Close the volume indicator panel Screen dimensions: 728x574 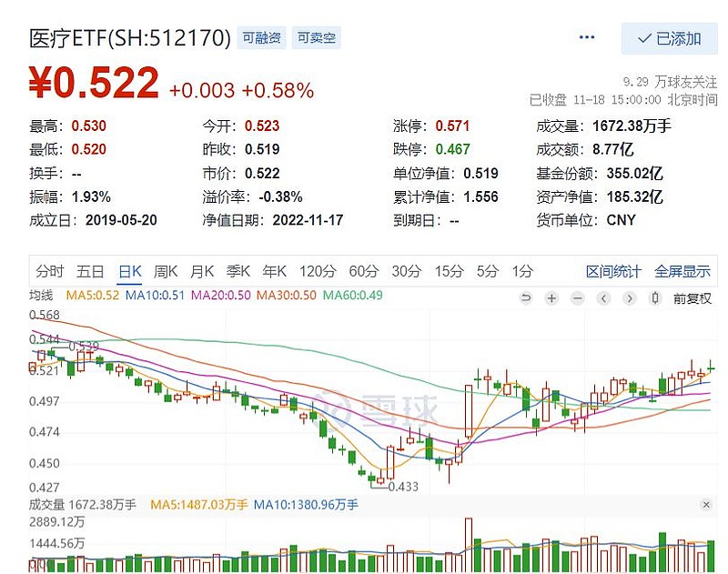pyautogui.click(x=706, y=504)
